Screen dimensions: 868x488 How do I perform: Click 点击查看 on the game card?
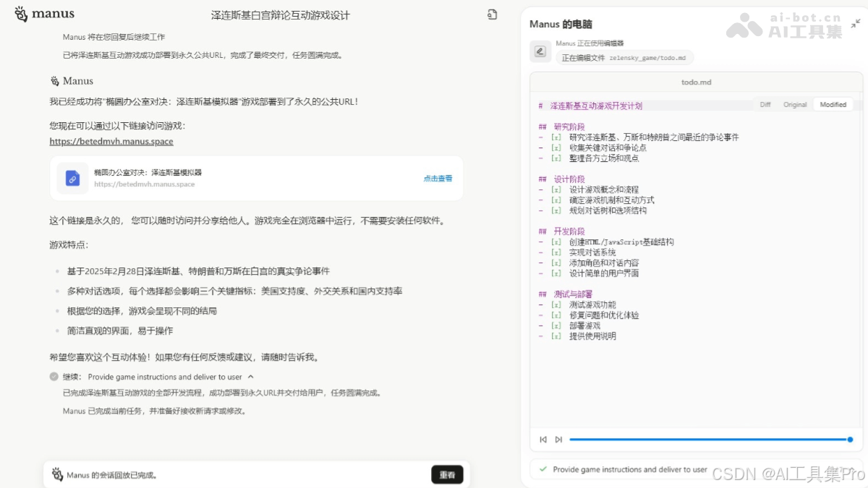pyautogui.click(x=438, y=178)
